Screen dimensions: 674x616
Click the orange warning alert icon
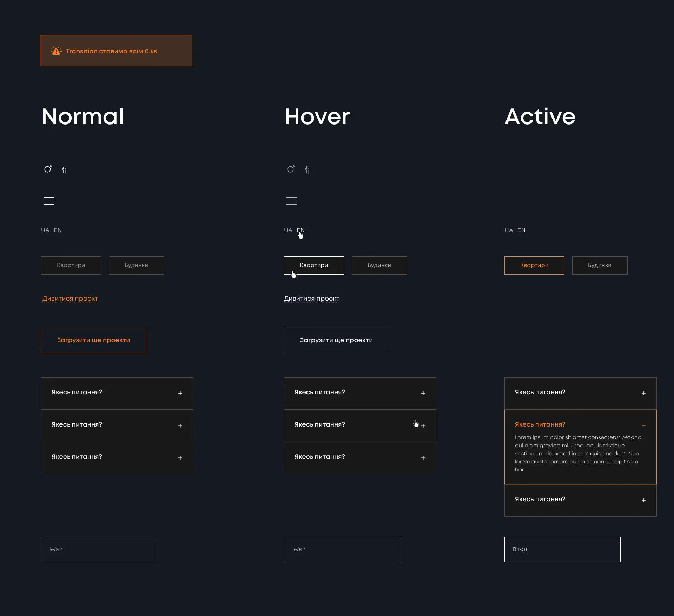[x=56, y=51]
